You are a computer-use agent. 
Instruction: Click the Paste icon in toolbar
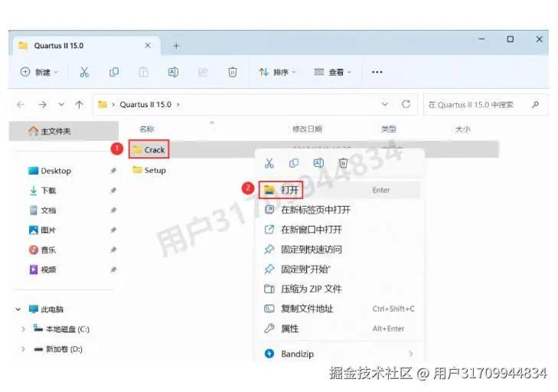[143, 72]
